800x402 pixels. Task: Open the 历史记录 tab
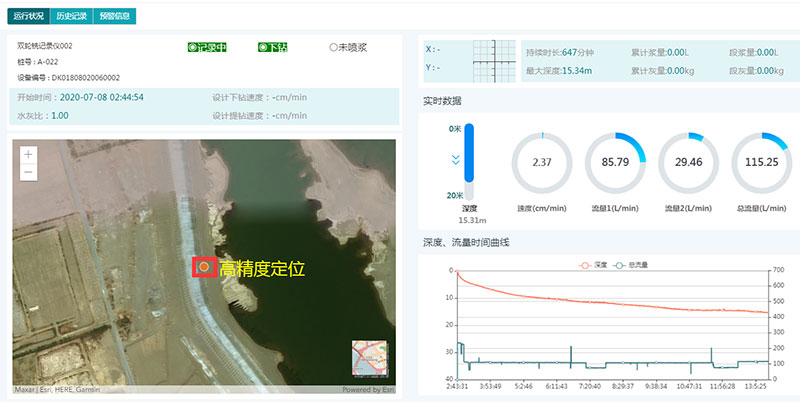[71, 16]
